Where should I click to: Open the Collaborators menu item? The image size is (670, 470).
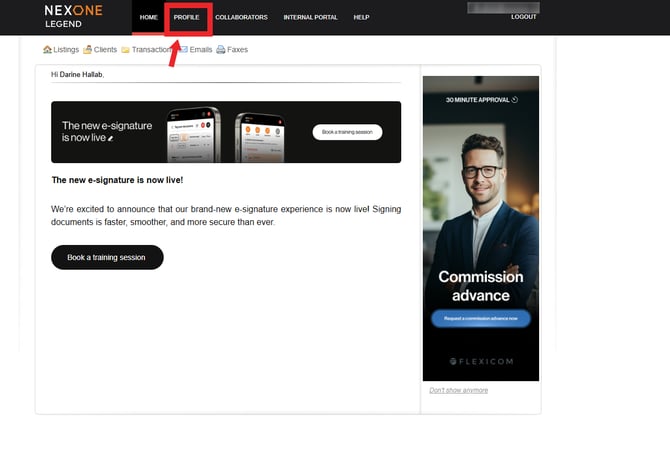241,17
